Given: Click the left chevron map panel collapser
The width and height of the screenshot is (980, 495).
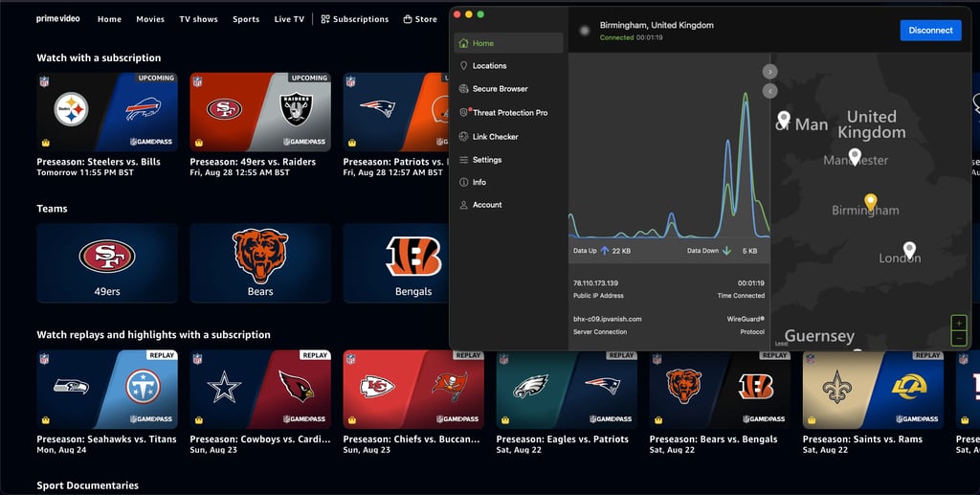Looking at the screenshot, I should pyautogui.click(x=770, y=91).
